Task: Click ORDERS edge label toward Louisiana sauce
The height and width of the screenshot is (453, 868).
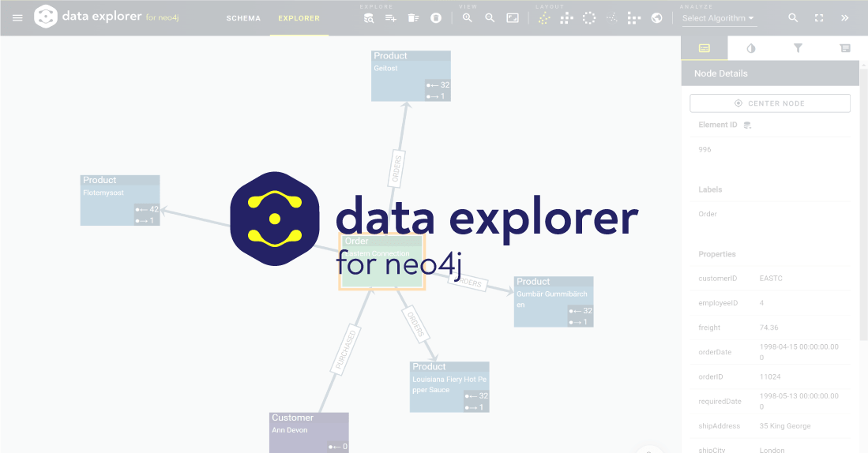Action: click(x=415, y=324)
